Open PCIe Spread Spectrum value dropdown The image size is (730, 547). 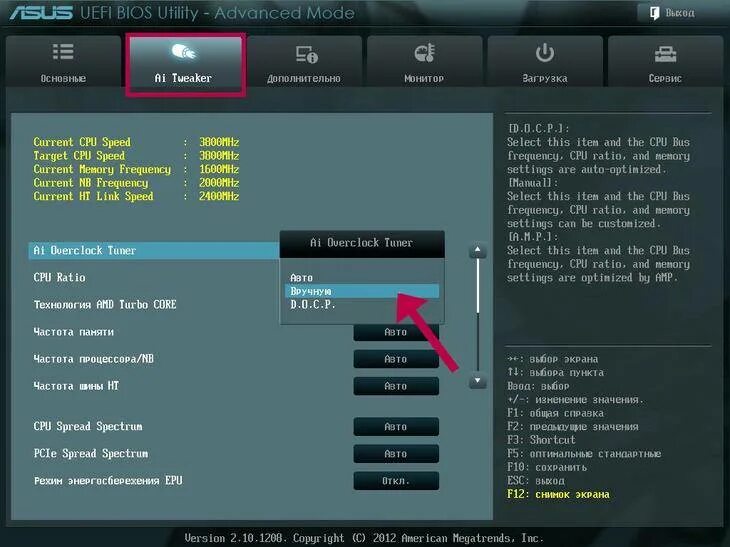coord(396,453)
